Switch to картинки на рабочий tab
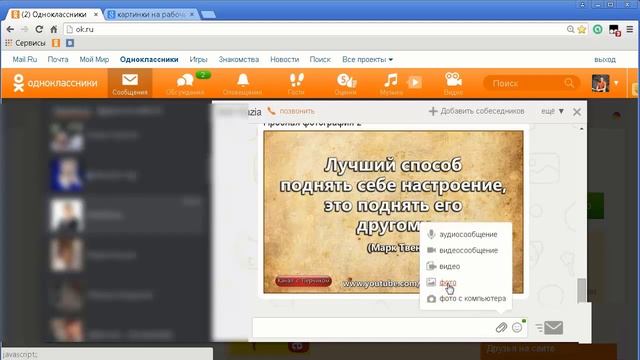The image size is (640, 360). (151, 14)
